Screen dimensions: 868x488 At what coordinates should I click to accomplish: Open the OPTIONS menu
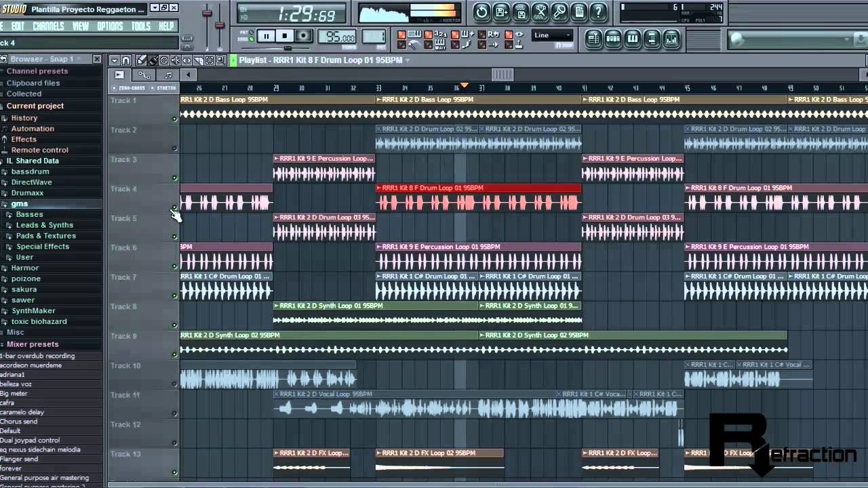(110, 26)
